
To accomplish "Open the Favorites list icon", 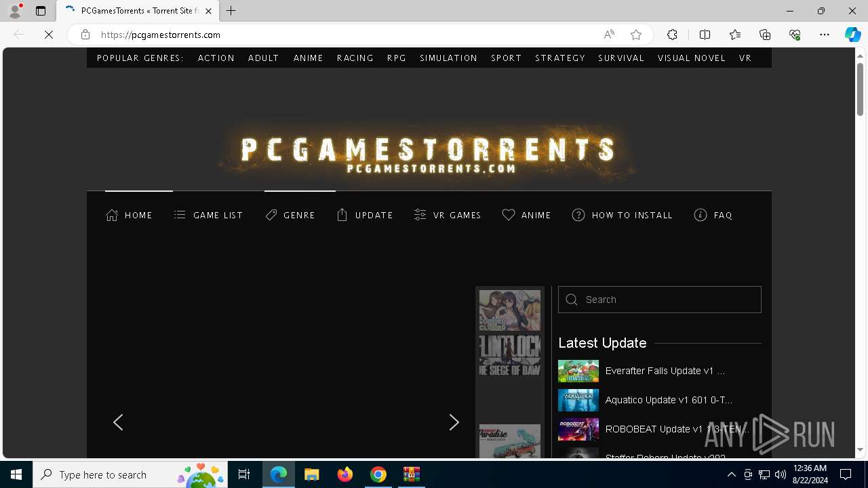I will (x=735, y=35).
